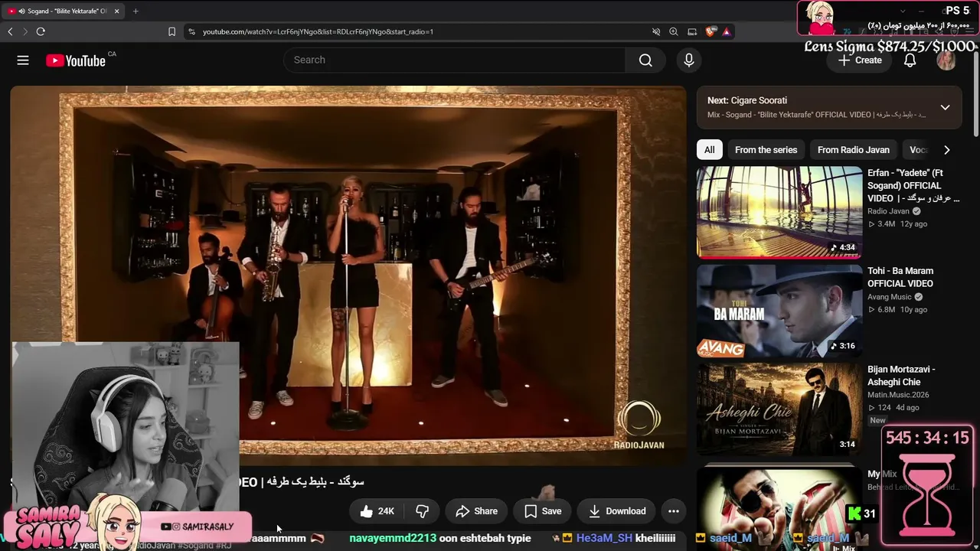Click the Brave Shields lion icon
Viewport: 980px width, 551px height.
710,31
